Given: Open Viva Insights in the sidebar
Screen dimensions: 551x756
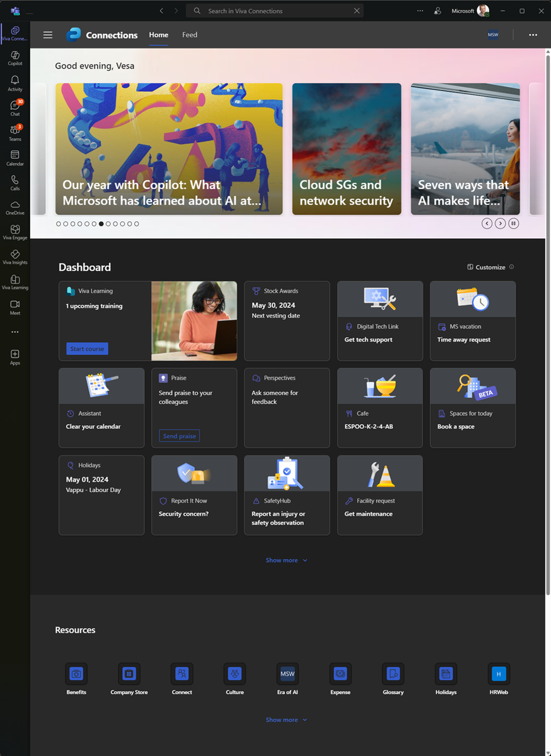Looking at the screenshot, I should click(x=15, y=257).
